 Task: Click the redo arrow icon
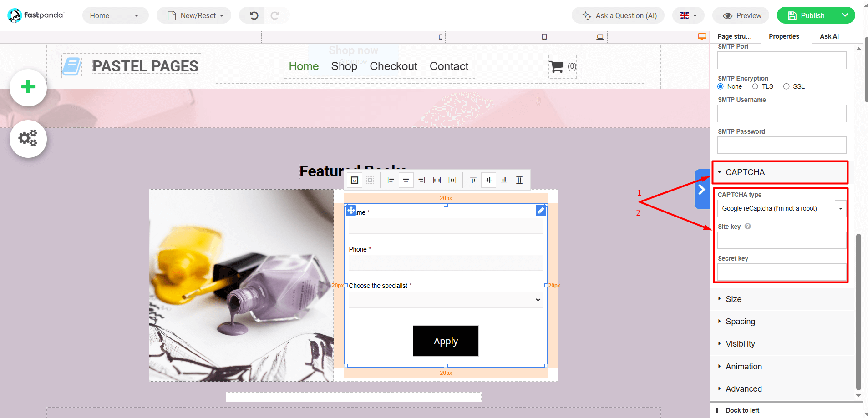pyautogui.click(x=276, y=15)
